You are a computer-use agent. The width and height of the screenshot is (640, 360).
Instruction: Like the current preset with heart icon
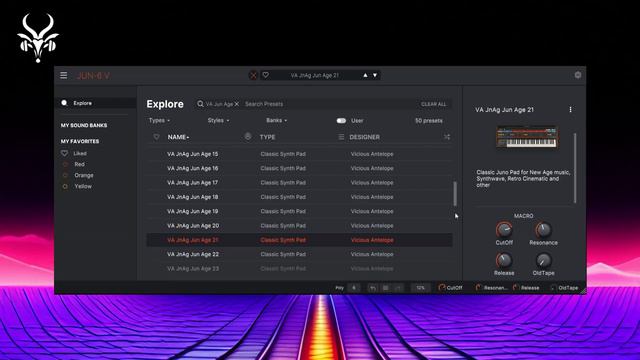[265, 75]
